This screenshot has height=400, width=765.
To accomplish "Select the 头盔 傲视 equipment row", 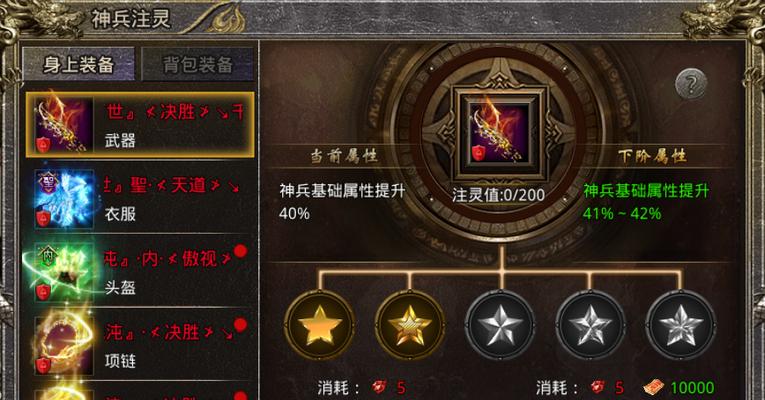I will click(140, 272).
